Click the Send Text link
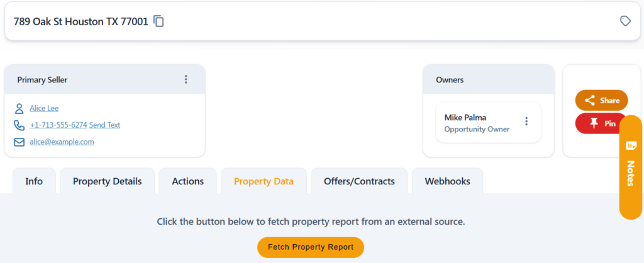The width and height of the screenshot is (644, 263). tap(105, 125)
